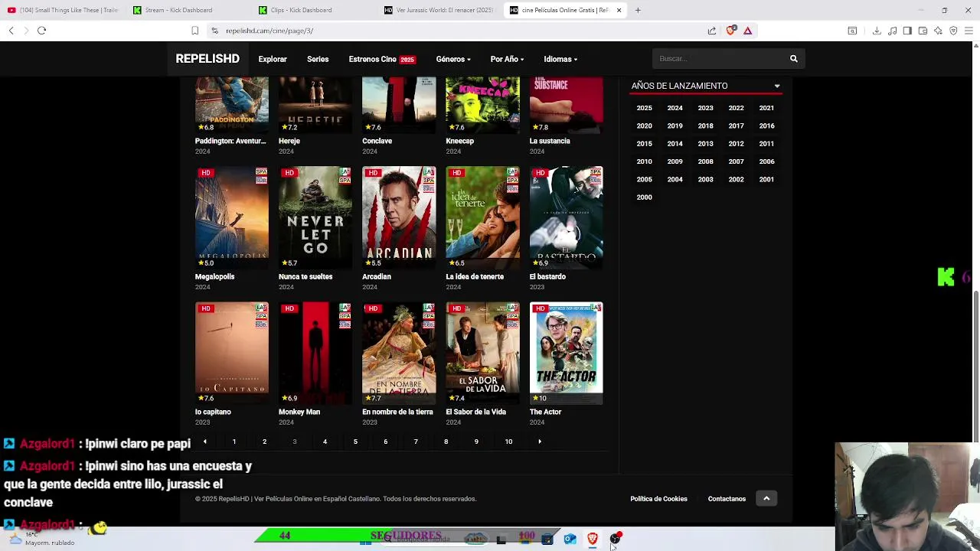Open Política de Cookies link
980x551 pixels.
point(658,499)
